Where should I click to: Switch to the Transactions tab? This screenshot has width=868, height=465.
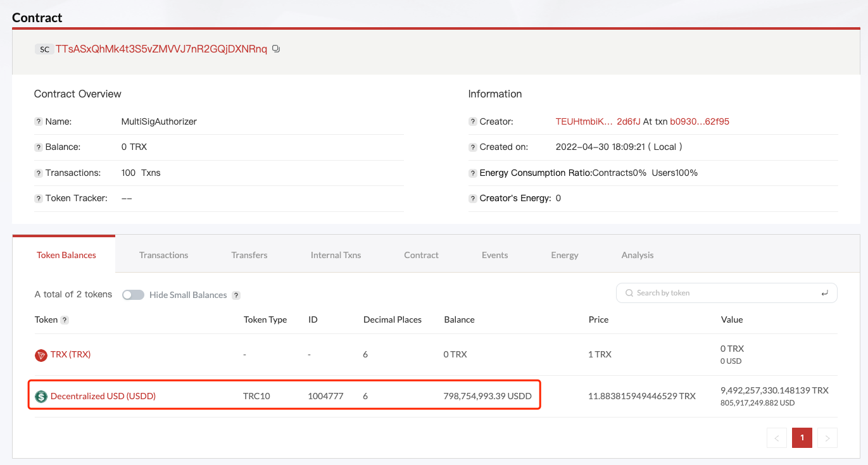point(164,255)
